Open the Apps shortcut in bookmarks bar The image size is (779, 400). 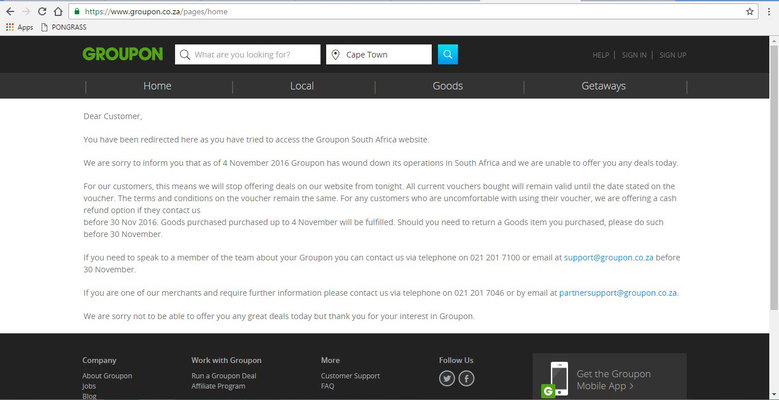pos(19,27)
